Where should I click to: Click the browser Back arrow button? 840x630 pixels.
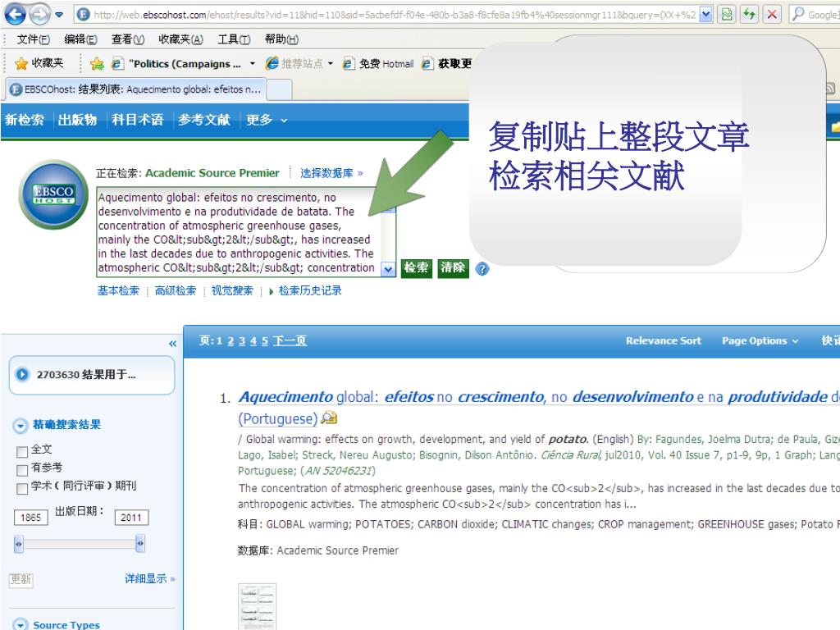pos(15,14)
